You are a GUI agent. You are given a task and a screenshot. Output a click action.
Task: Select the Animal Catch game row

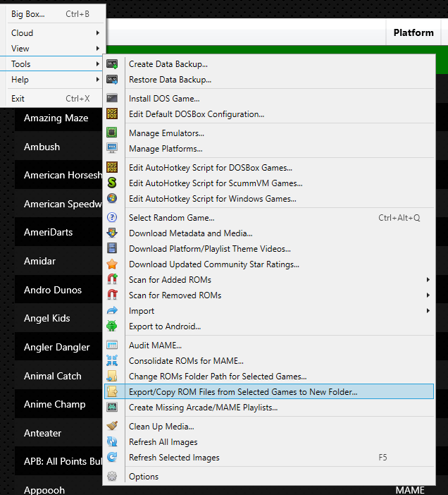[x=58, y=376]
